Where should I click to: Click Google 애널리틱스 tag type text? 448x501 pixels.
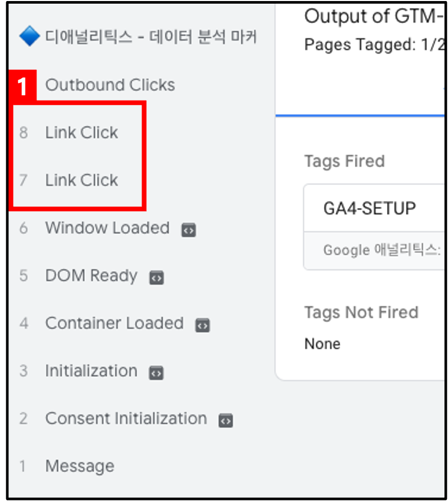point(382,250)
